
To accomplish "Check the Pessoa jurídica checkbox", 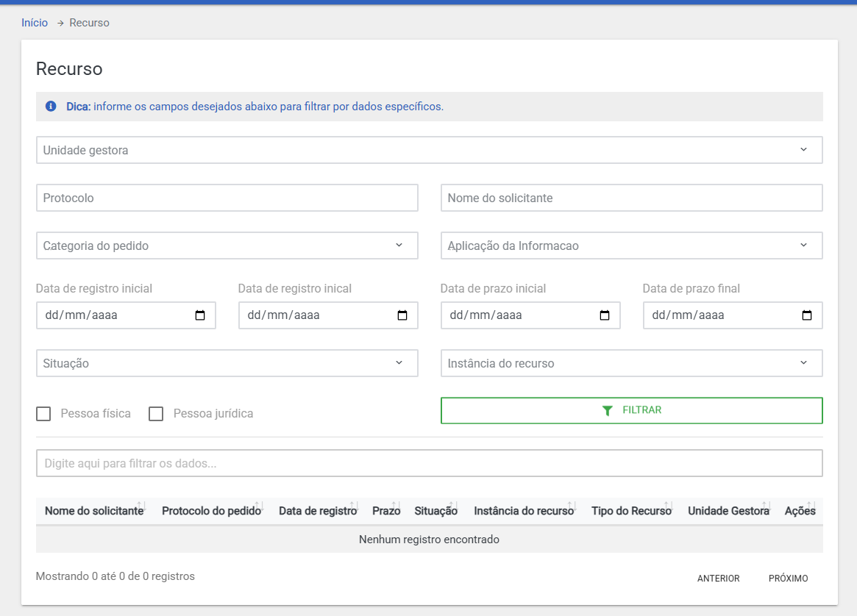I will tap(156, 414).
